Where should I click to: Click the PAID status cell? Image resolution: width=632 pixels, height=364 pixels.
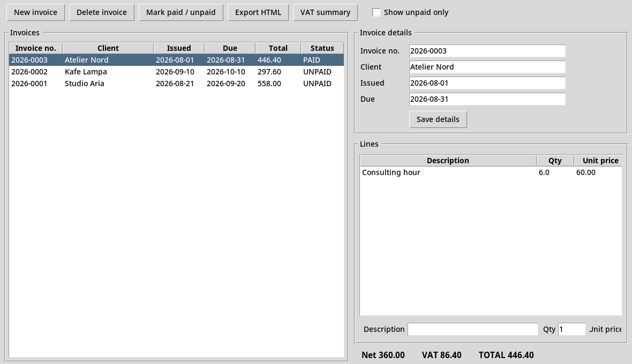(x=312, y=60)
